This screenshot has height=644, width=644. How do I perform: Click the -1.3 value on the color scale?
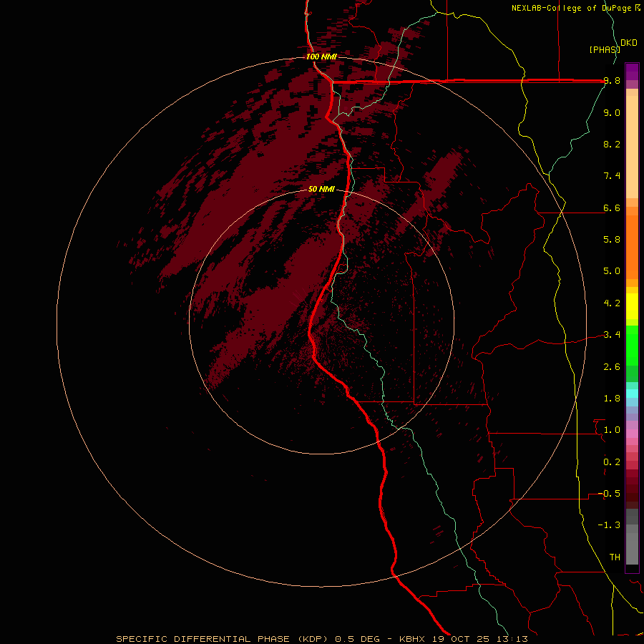(610, 525)
